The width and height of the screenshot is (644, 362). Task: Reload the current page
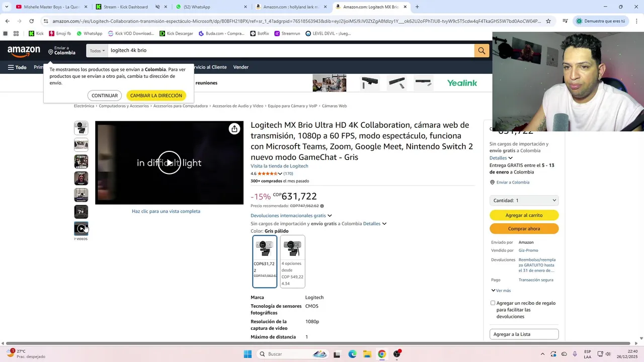click(x=31, y=21)
